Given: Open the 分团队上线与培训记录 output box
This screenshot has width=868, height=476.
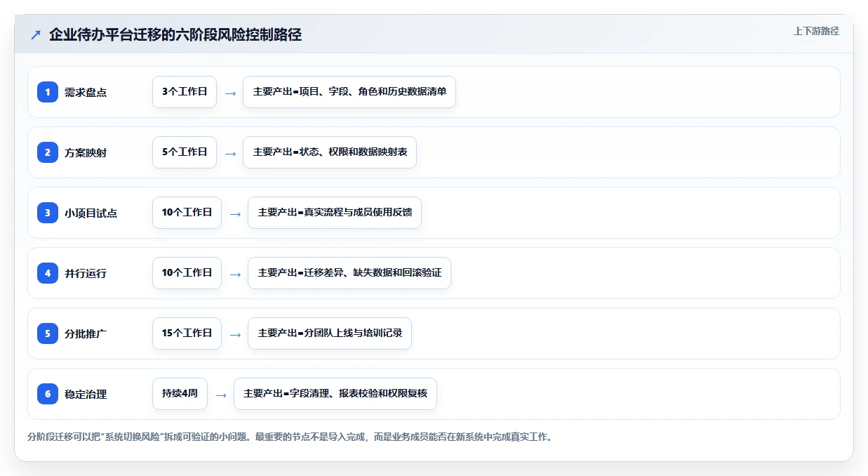Looking at the screenshot, I should pos(330,333).
